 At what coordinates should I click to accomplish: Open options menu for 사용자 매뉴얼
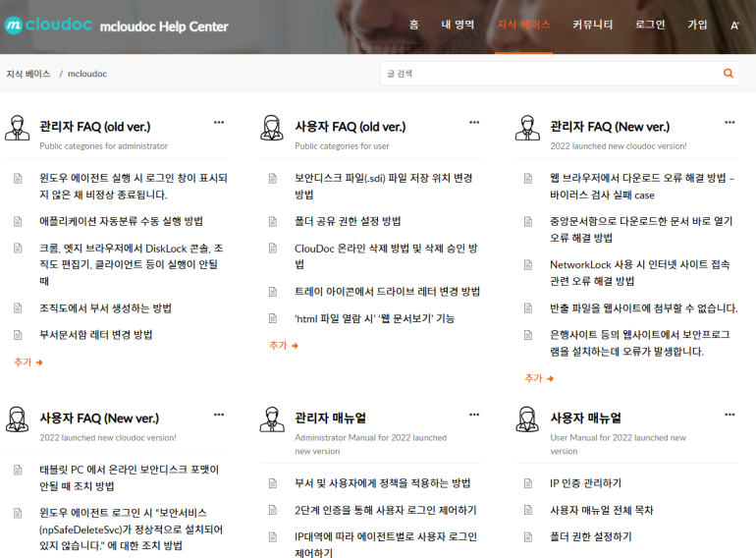729,415
